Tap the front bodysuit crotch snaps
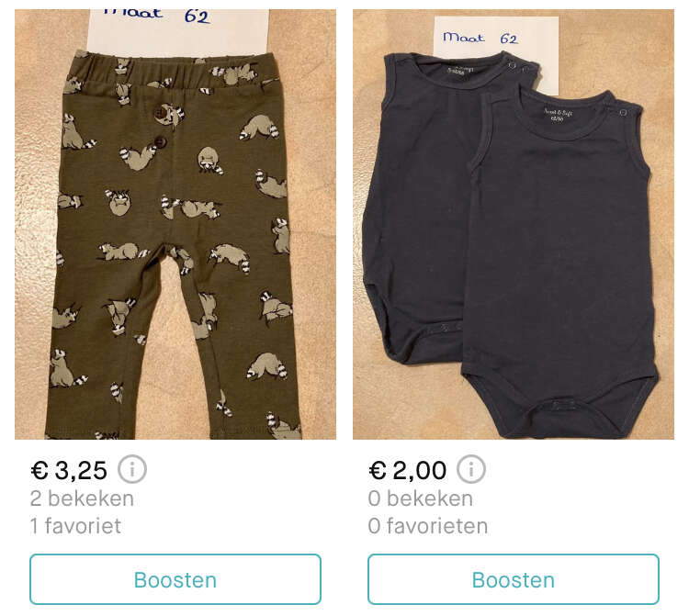689x616 pixels. pos(559,404)
